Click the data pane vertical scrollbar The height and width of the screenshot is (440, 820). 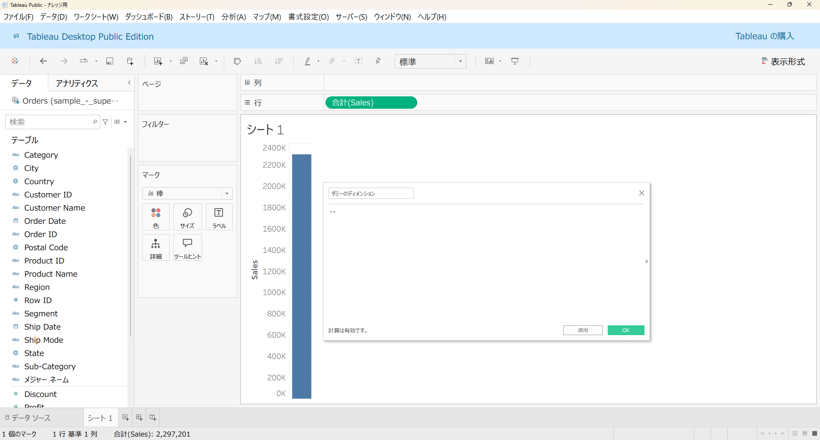click(130, 246)
